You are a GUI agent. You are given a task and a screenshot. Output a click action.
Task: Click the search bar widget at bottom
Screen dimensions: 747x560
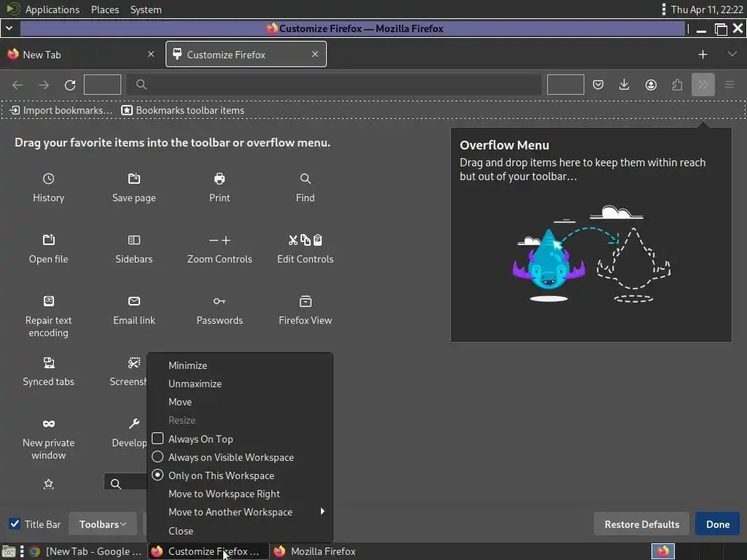(x=125, y=481)
